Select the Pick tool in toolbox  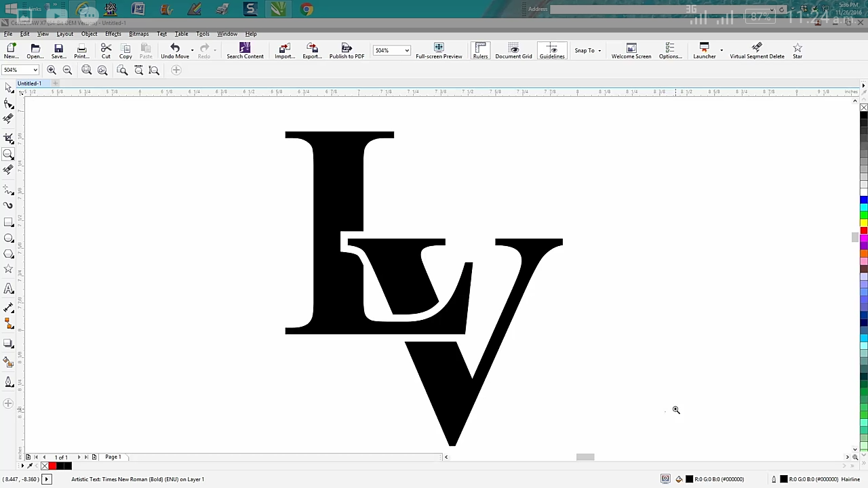click(x=8, y=87)
